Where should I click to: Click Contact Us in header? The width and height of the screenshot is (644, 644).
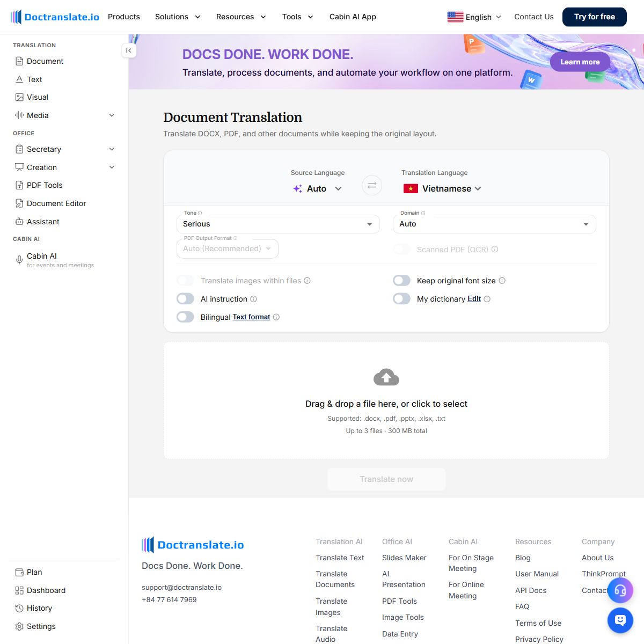click(534, 17)
